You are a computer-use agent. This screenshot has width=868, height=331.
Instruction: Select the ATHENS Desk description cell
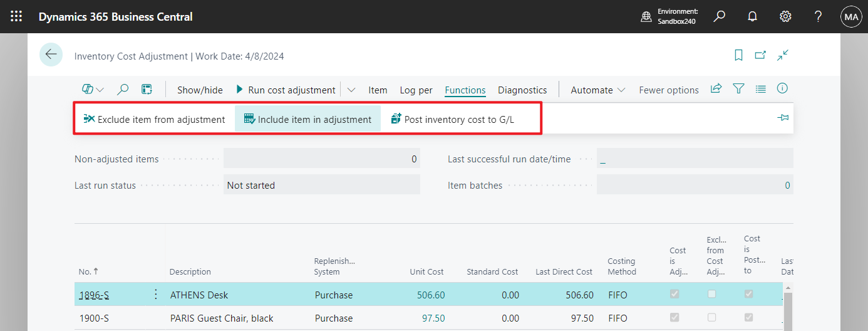point(199,295)
